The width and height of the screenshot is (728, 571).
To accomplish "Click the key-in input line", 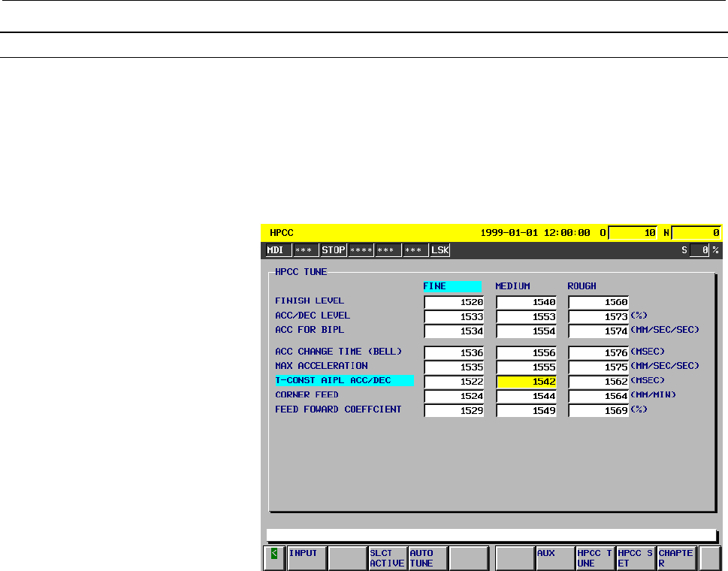I will point(491,536).
